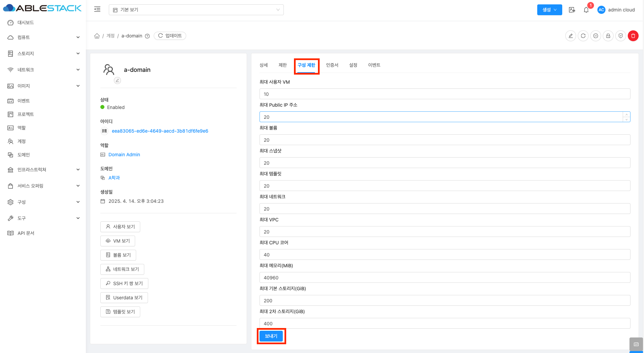This screenshot has width=644, height=353.
Task: Click the disable account pause icon
Action: [596, 36]
